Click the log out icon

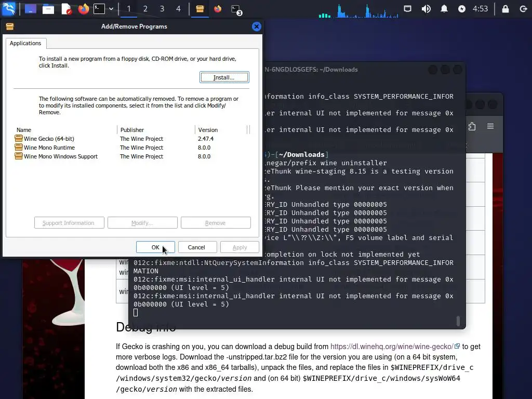point(523,9)
